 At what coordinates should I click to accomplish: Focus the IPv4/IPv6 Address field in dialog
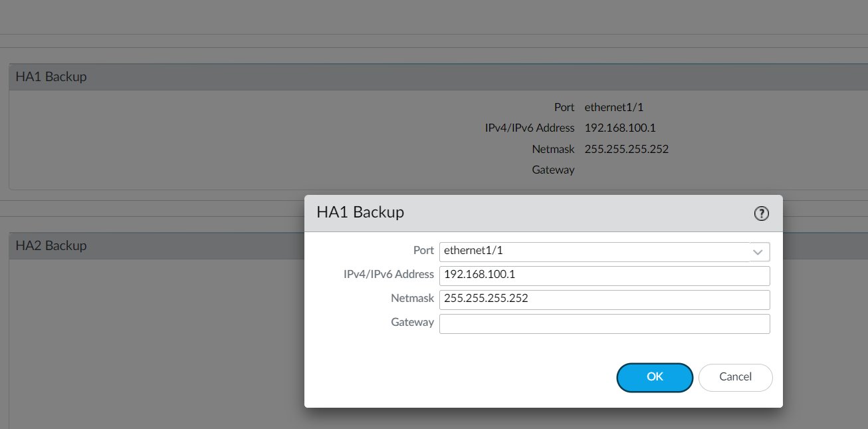point(603,275)
